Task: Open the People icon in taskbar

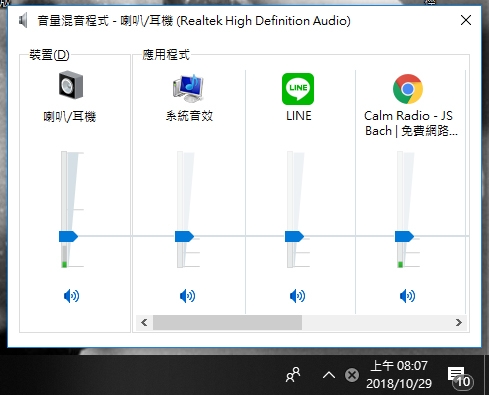Action: click(293, 375)
